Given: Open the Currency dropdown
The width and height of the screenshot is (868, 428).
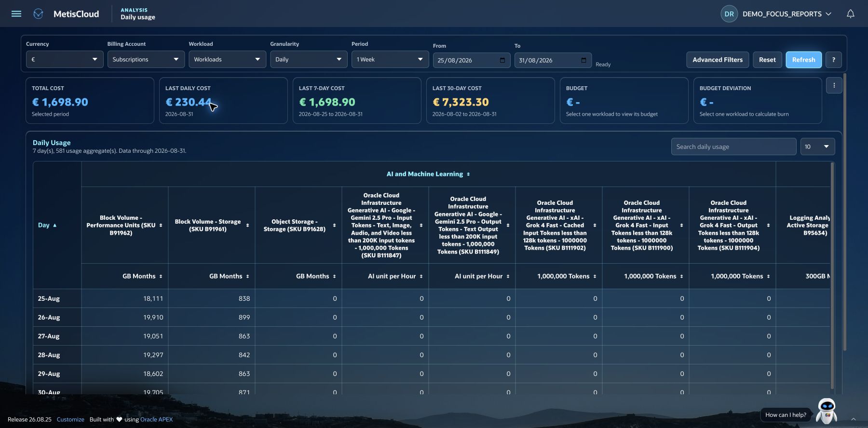Looking at the screenshot, I should click(65, 59).
